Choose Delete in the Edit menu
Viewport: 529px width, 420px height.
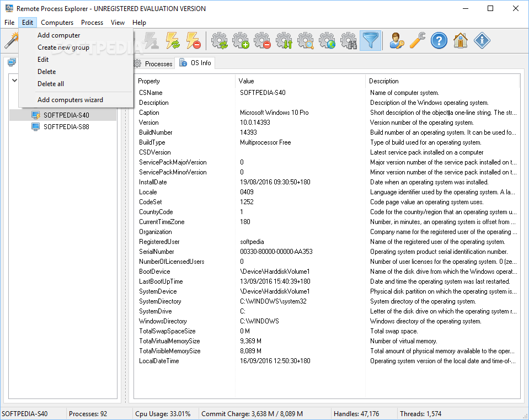click(76, 72)
